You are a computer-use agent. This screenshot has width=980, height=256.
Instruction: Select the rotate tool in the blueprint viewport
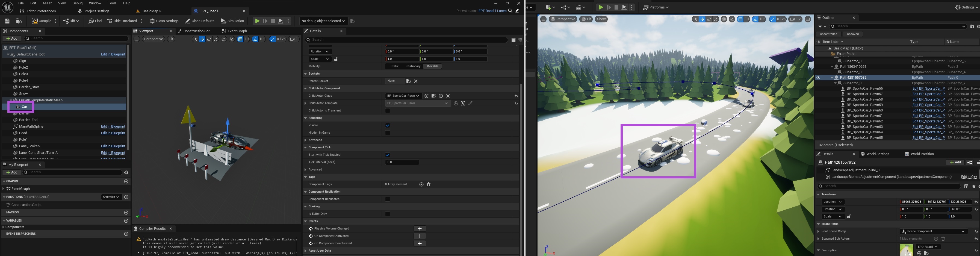[209, 39]
